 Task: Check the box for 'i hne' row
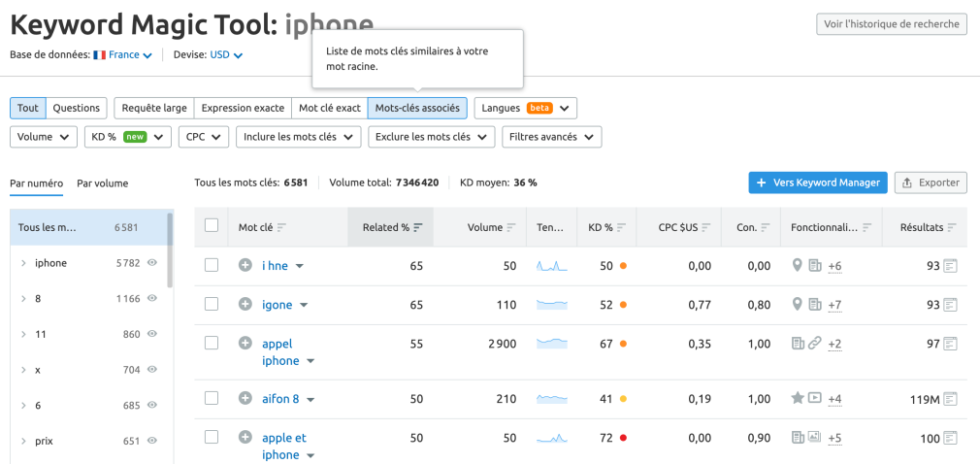[212, 265]
